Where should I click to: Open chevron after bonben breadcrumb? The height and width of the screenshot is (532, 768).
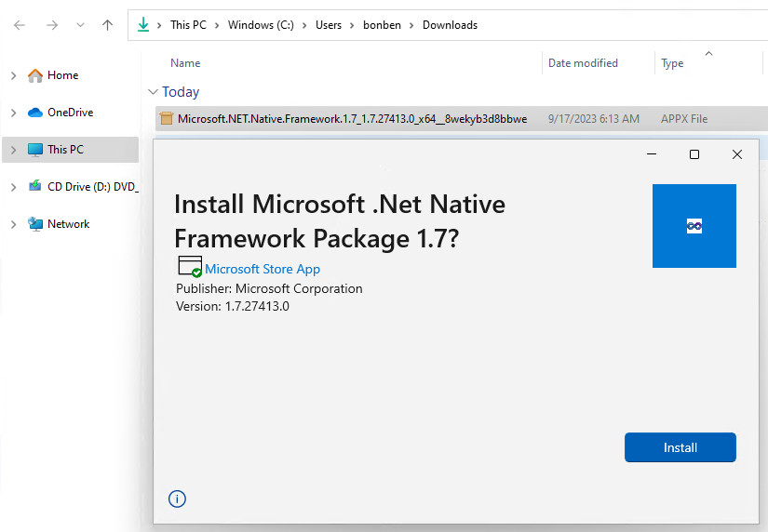[411, 25]
